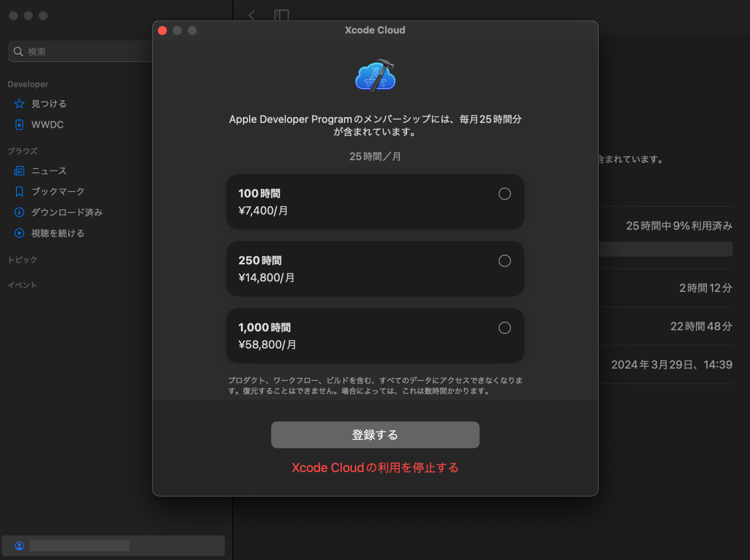This screenshot has width=750, height=560.
Task: Click the usage progress bar in background
Action: tap(666, 249)
